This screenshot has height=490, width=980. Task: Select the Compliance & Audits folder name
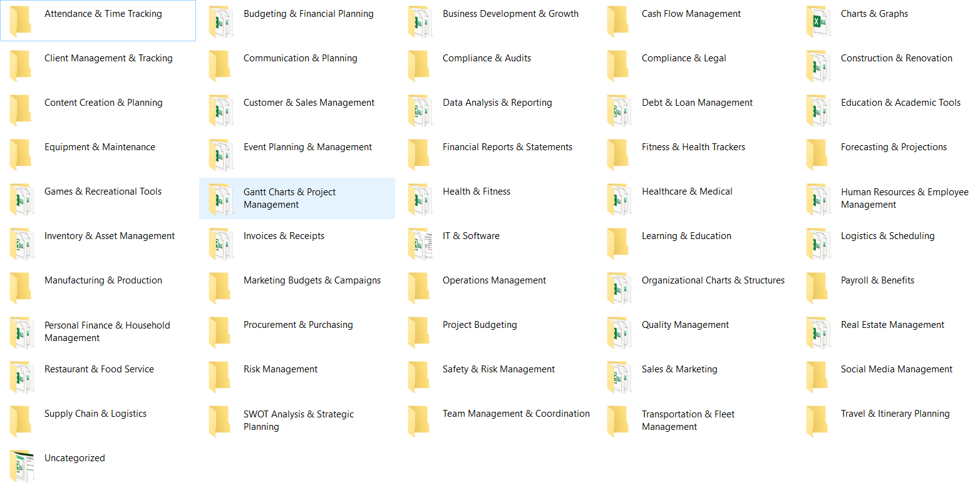pyautogui.click(x=487, y=58)
